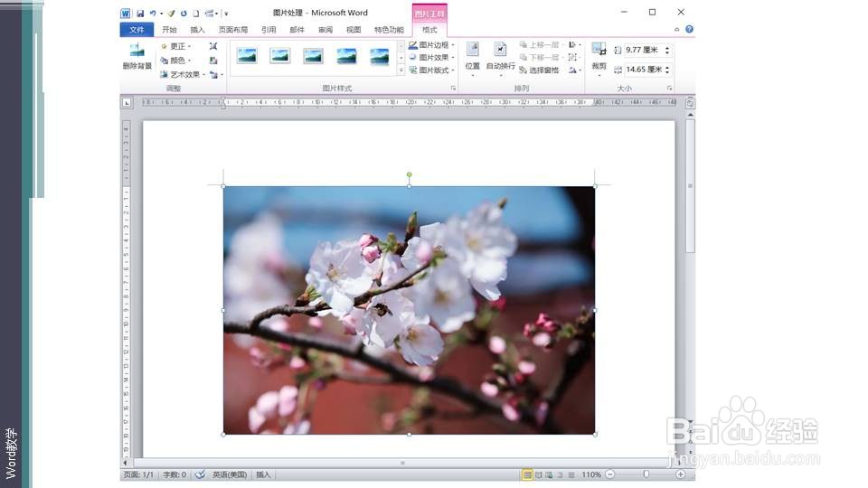Viewport: 868px width, 488px height.
Task: Click the Save icon in quick access toolbar
Action: pos(140,13)
